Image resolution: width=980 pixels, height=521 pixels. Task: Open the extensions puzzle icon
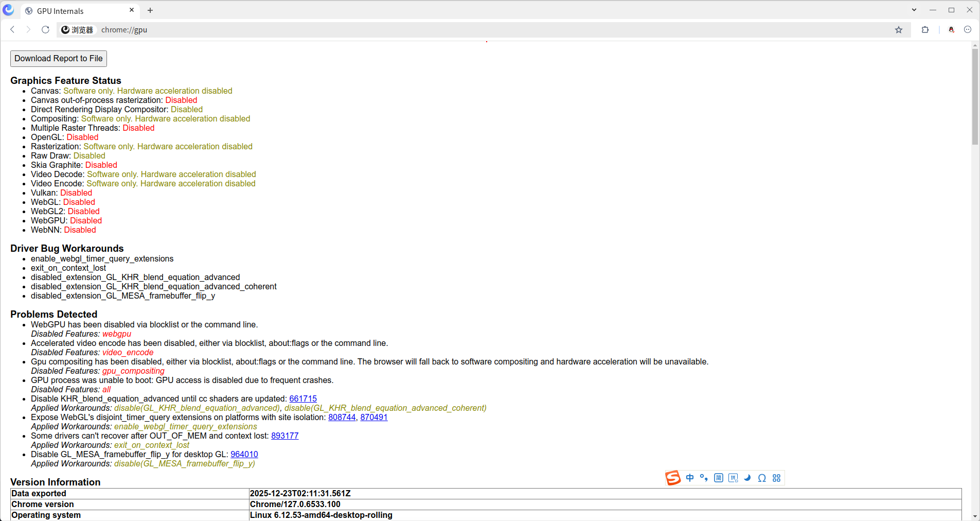click(925, 30)
